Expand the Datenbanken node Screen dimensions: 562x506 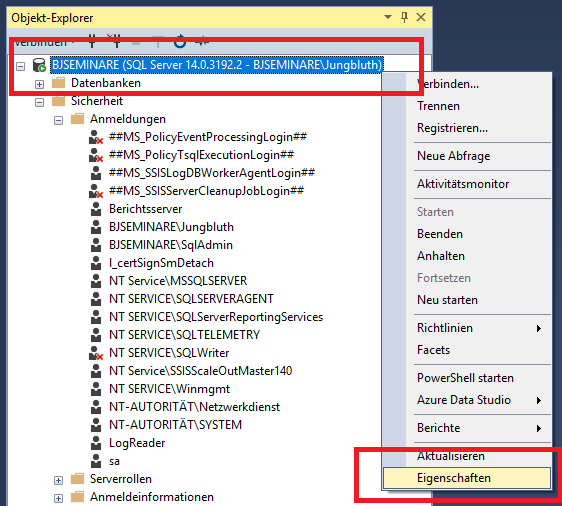click(39, 85)
